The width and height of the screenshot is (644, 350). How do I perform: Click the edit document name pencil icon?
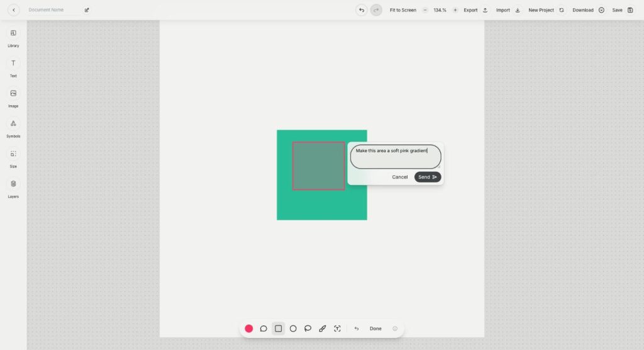[87, 10]
